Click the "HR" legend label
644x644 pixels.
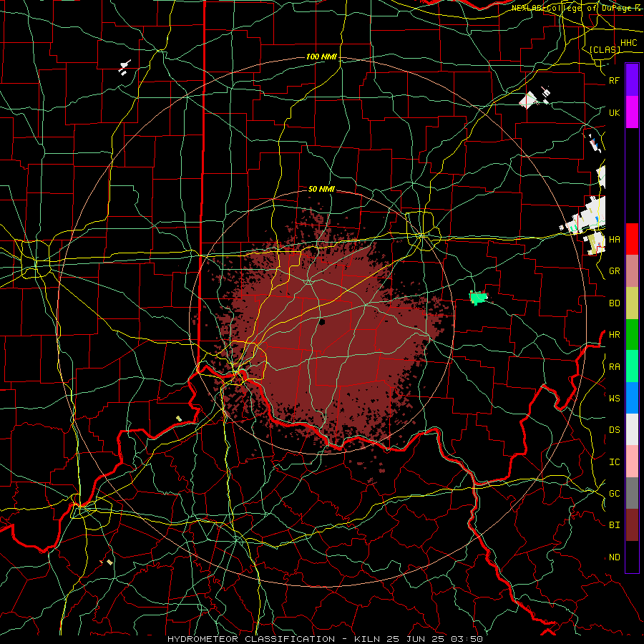pos(614,335)
